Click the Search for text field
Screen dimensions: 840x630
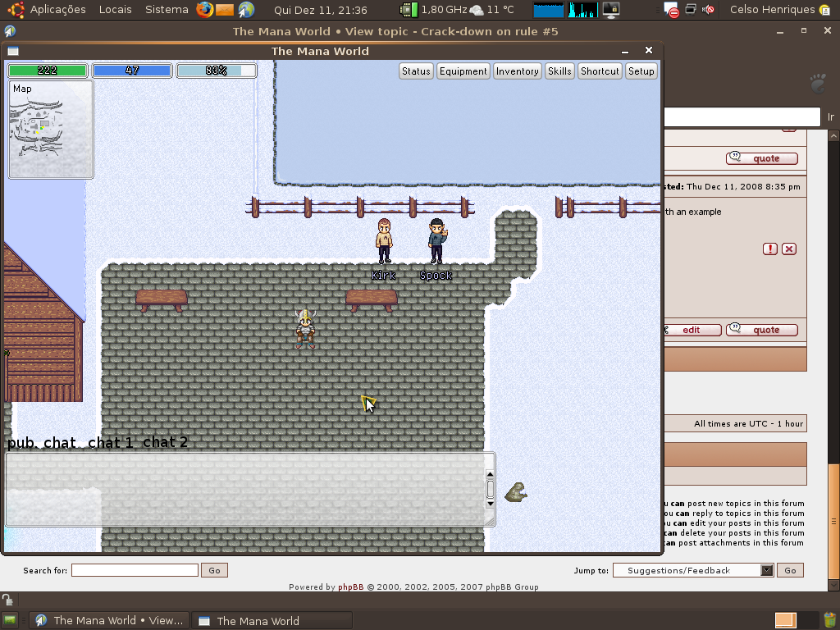tap(135, 571)
